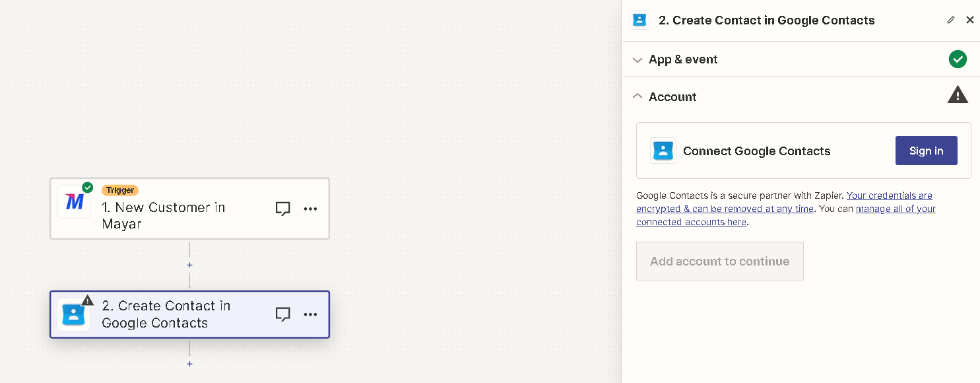This screenshot has width=980, height=383.
Task: Click the text Google Contacts is a secure partner
Action: click(739, 195)
